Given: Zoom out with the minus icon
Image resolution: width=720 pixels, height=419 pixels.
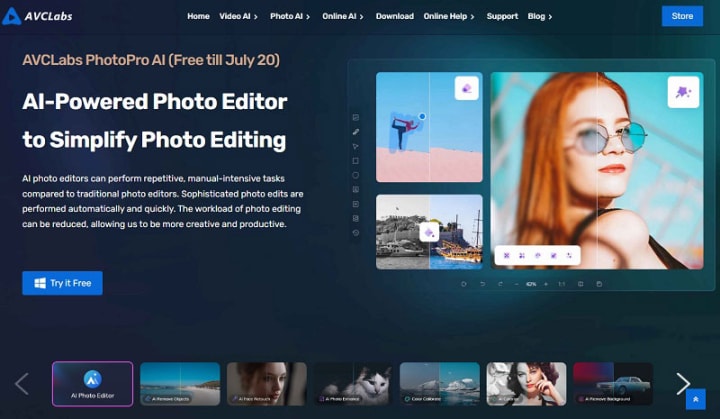Looking at the screenshot, I should coord(517,284).
